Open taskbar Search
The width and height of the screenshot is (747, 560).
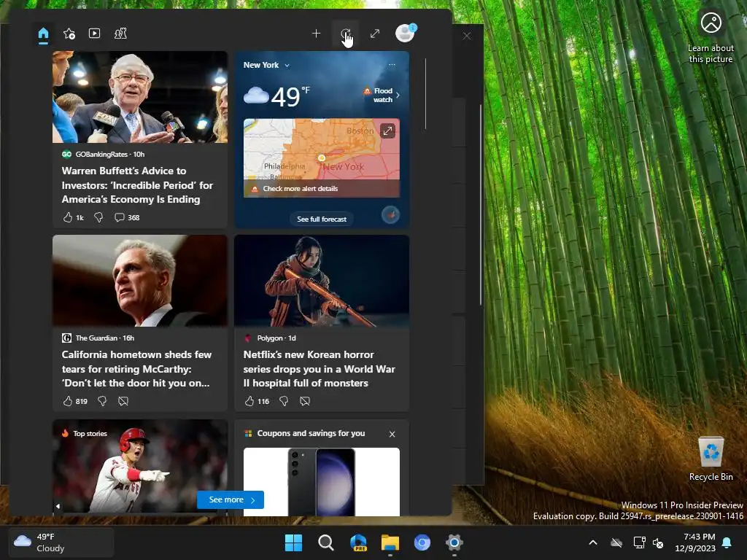pyautogui.click(x=326, y=542)
